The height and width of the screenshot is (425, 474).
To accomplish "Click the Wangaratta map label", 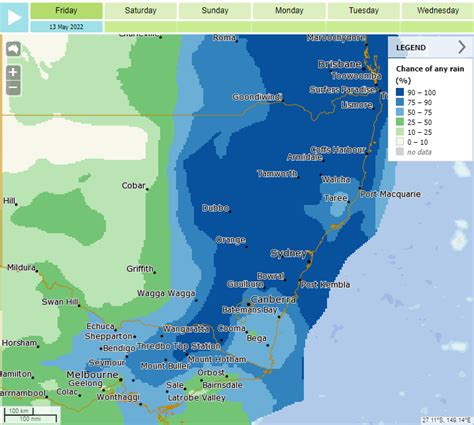I will click(x=186, y=329).
